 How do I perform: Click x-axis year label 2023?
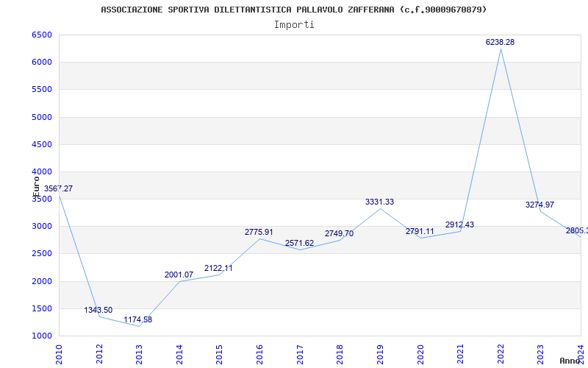[x=540, y=354]
